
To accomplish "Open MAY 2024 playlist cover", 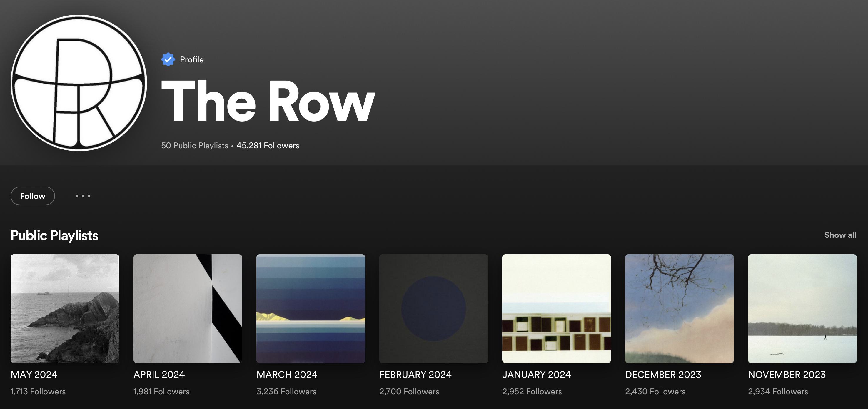I will pos(65,309).
